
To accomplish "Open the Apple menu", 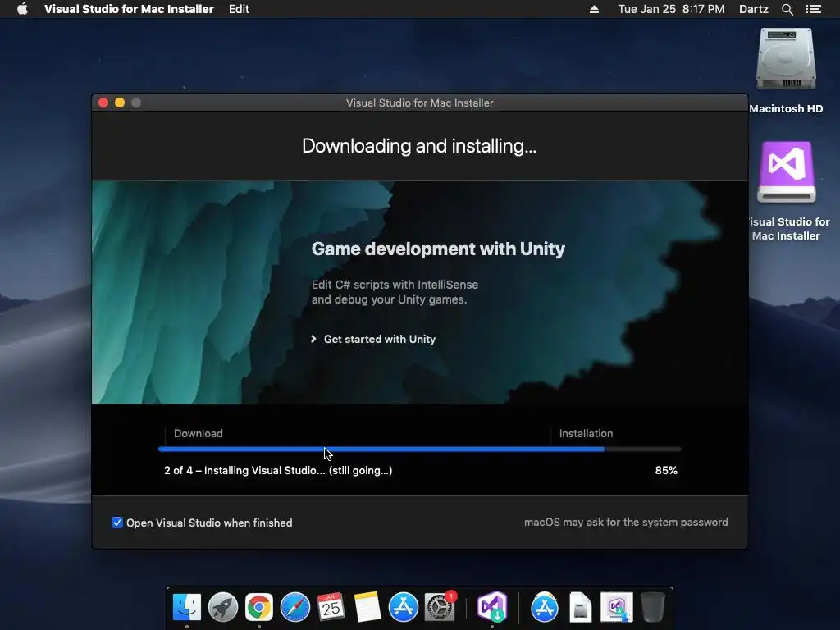I will tap(22, 9).
